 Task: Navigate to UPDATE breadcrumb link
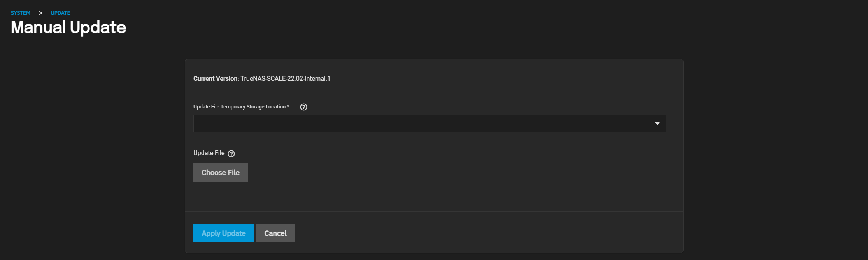60,13
